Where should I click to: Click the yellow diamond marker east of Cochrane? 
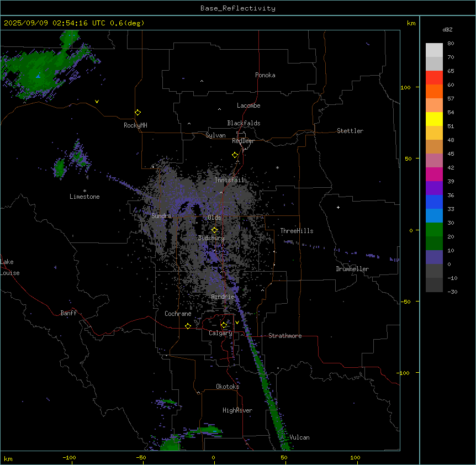pos(188,326)
